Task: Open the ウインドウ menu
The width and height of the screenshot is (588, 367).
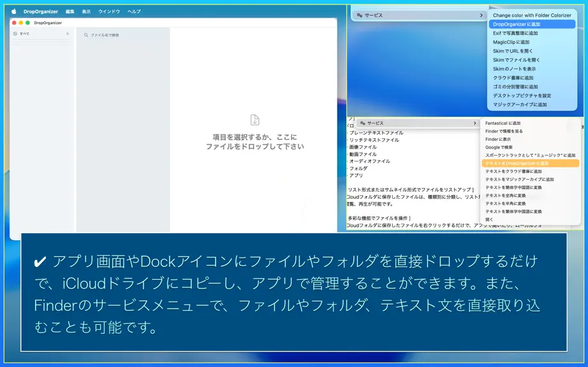Action: click(109, 11)
